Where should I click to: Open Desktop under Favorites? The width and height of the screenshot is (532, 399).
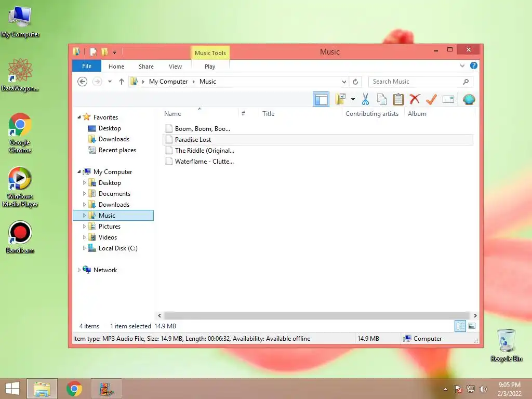coord(110,128)
